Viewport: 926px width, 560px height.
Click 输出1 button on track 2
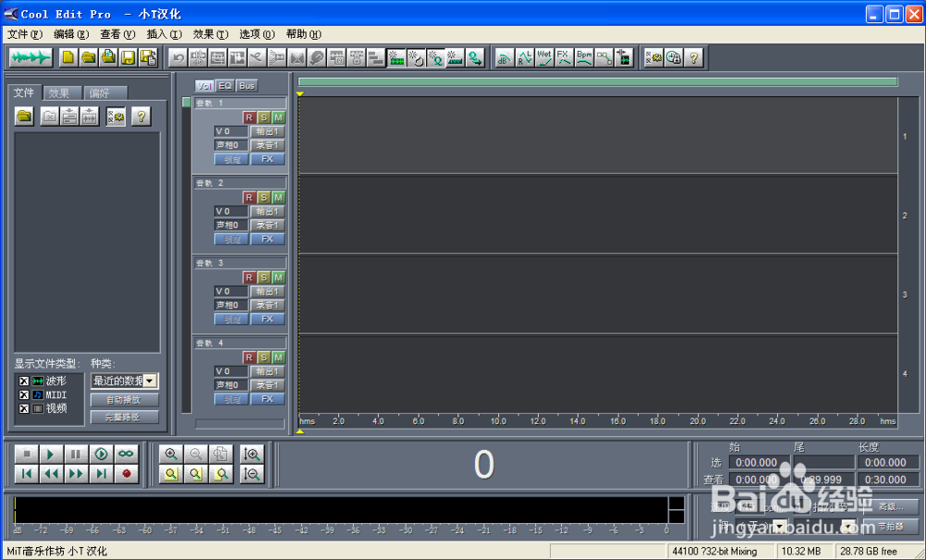268,211
